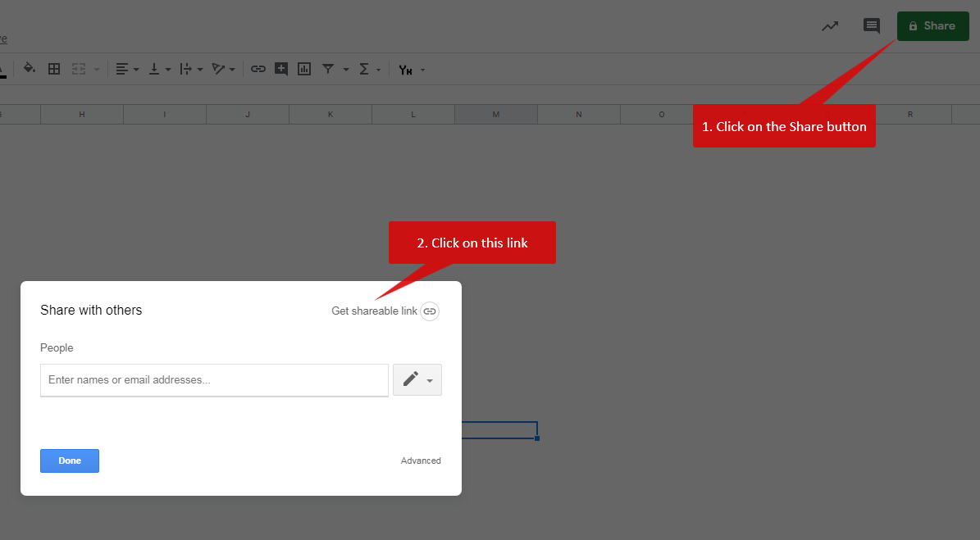
Task: Click the blue Done button
Action: pyautogui.click(x=70, y=461)
